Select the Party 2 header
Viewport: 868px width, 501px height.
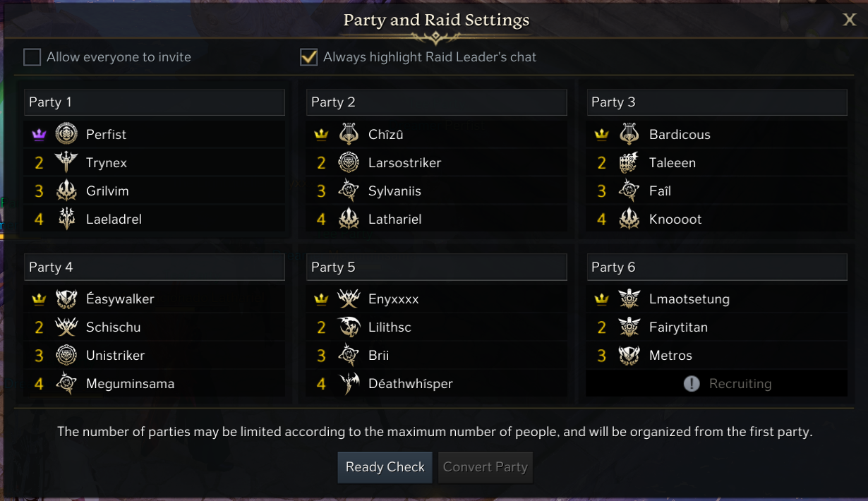coord(437,102)
